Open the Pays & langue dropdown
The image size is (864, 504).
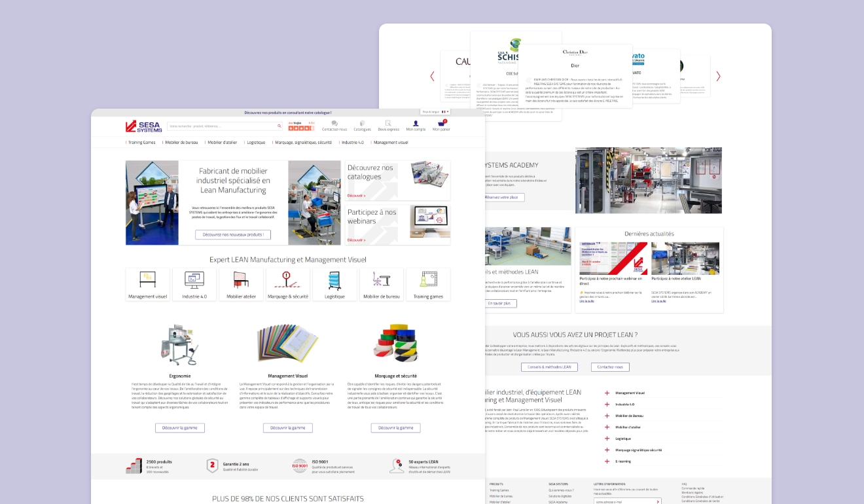point(436,112)
